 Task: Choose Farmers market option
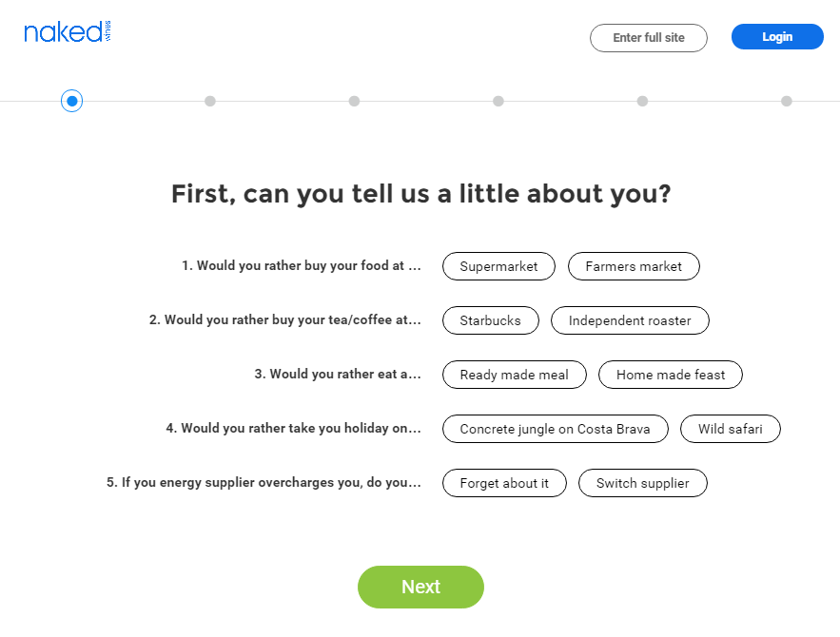click(634, 266)
